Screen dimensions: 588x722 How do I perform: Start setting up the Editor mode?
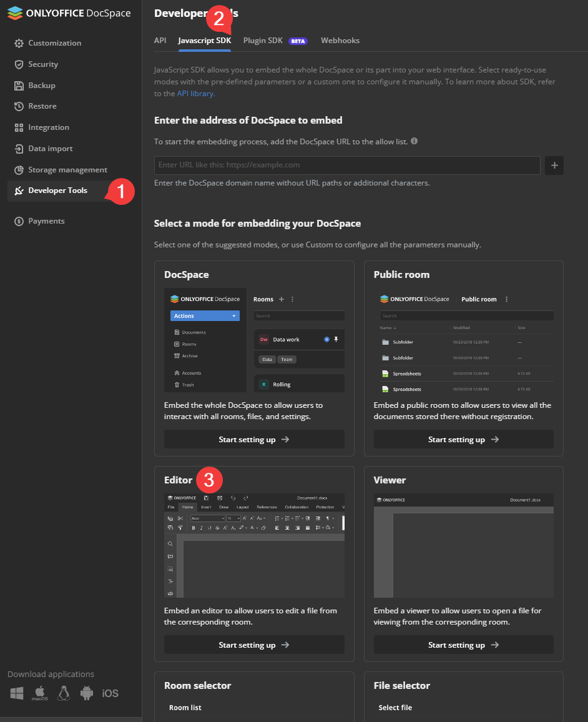(254, 645)
